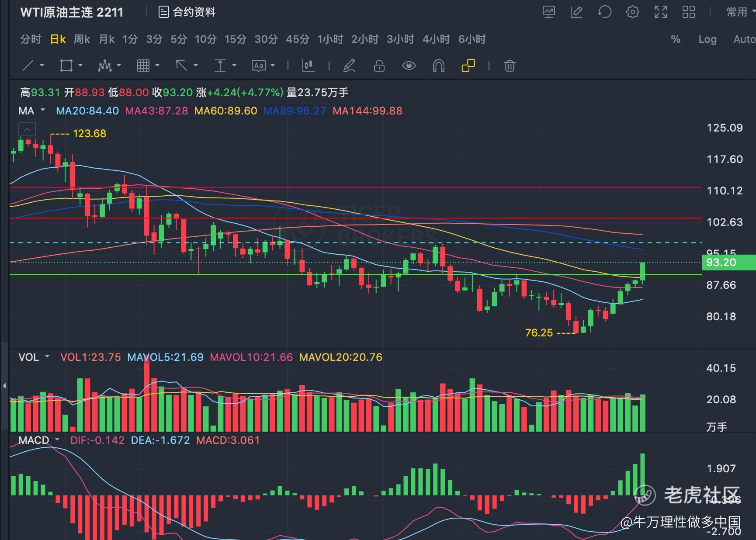Select the 日k timeframe
The width and height of the screenshot is (756, 540).
58,39
